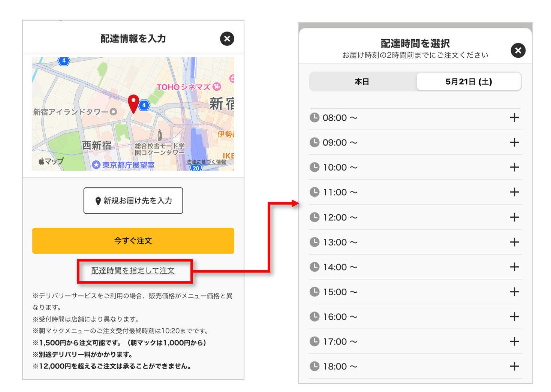The height and width of the screenshot is (392, 551).
Task: Click the 東京都庁展望室 map landmark
Action: pyautogui.click(x=127, y=165)
